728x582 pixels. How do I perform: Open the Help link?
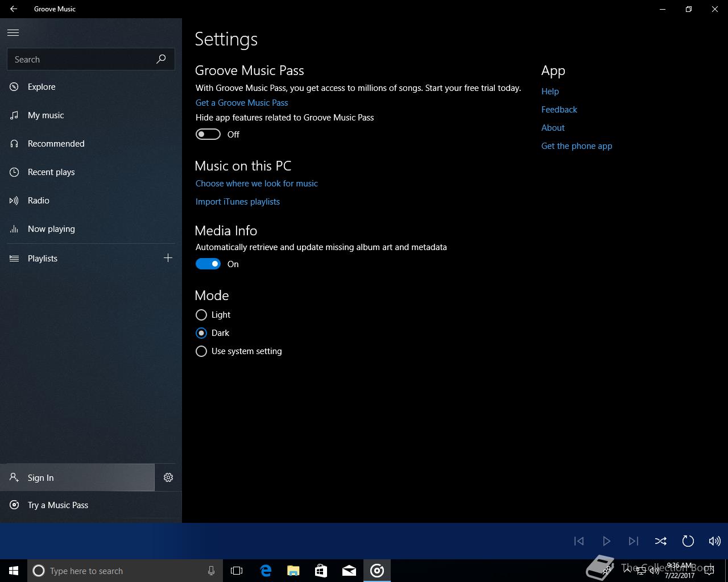point(550,92)
